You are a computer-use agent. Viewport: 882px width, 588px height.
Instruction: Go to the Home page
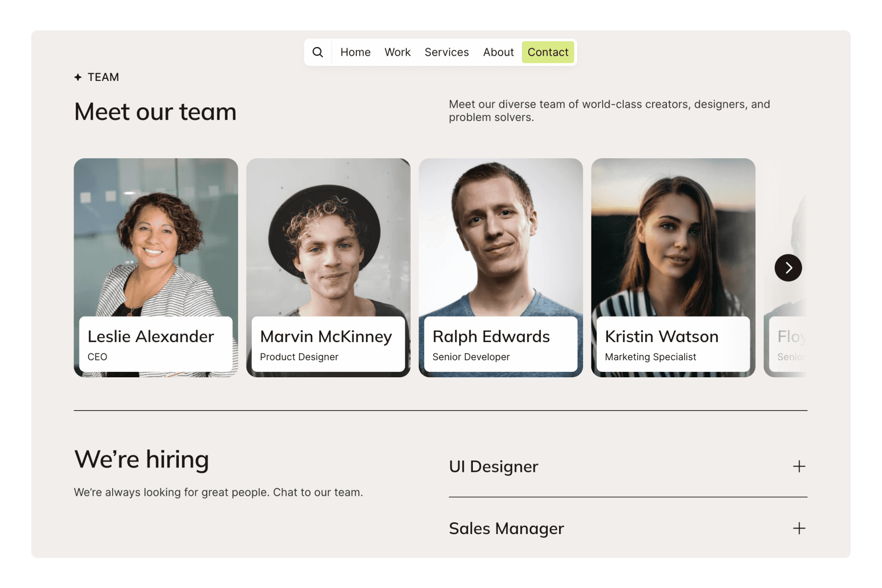click(x=355, y=52)
